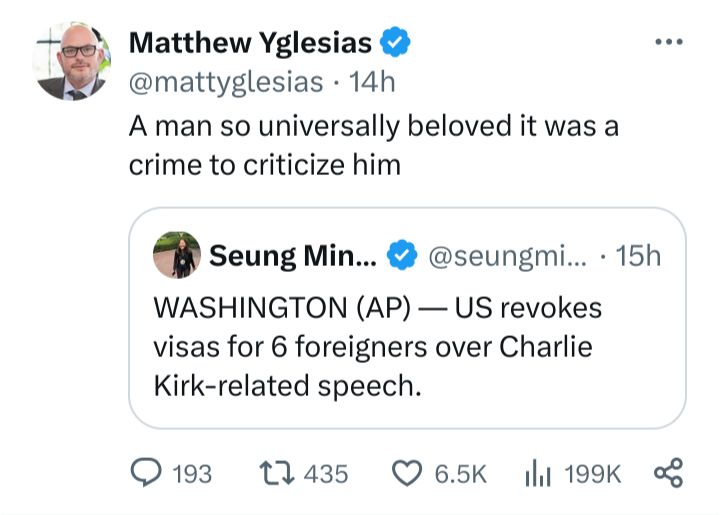Click the Matthew Yglesias display name
Viewport: 720px width, 515px height.
pyautogui.click(x=250, y=43)
